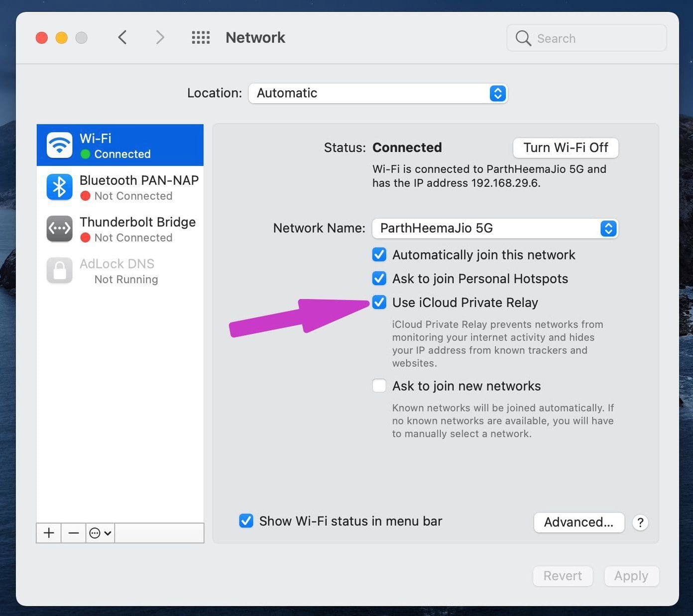
Task: Uncheck Ask to join Personal Hotspots
Action: pyautogui.click(x=379, y=278)
